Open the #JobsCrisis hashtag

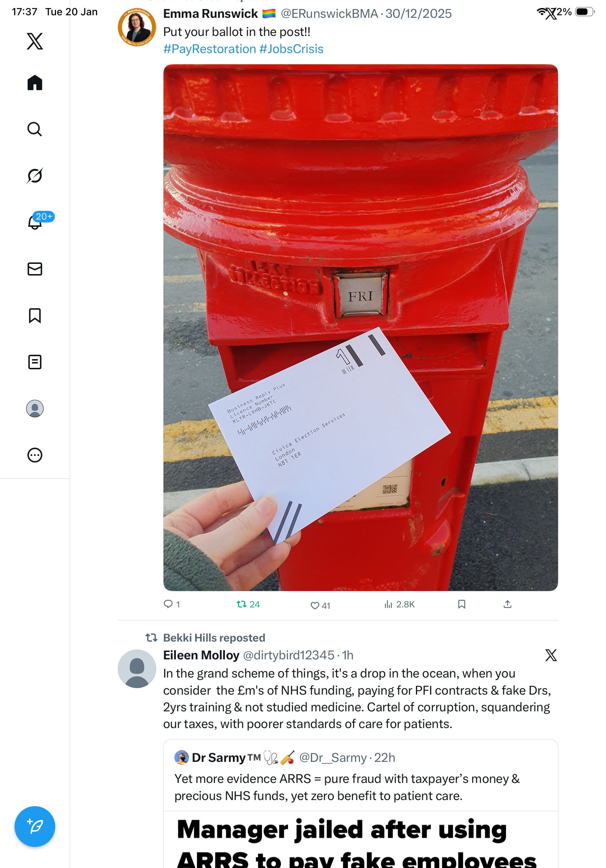[x=291, y=49]
